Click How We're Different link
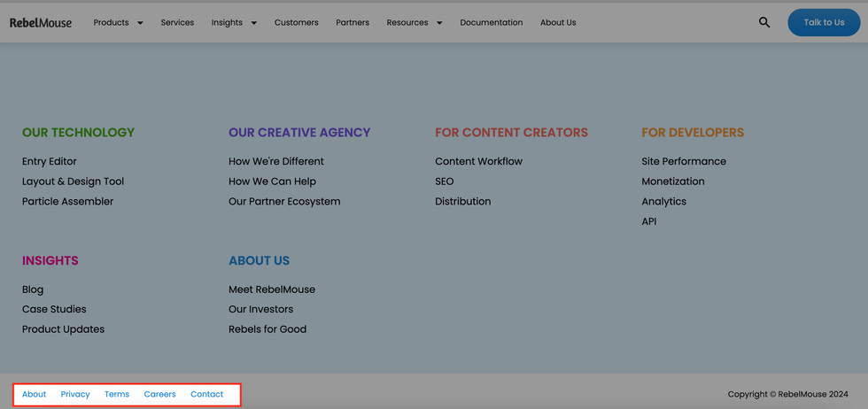The width and height of the screenshot is (868, 409). point(276,161)
